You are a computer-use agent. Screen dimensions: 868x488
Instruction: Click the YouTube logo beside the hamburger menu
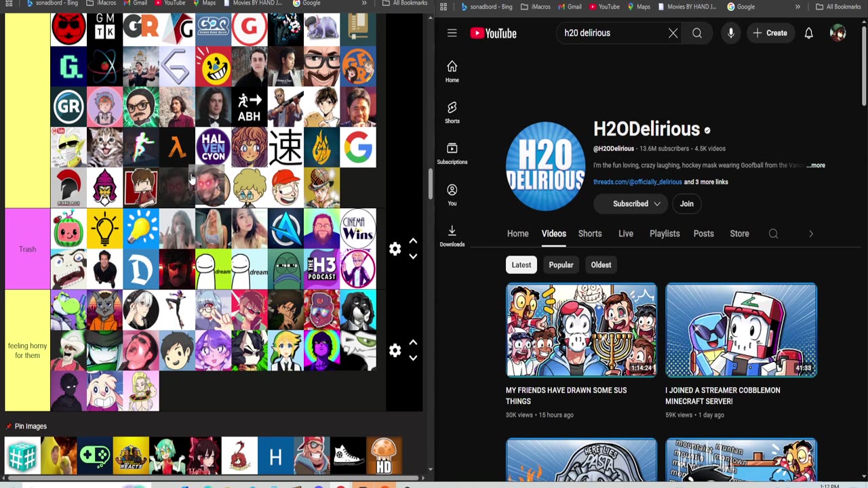click(x=493, y=33)
